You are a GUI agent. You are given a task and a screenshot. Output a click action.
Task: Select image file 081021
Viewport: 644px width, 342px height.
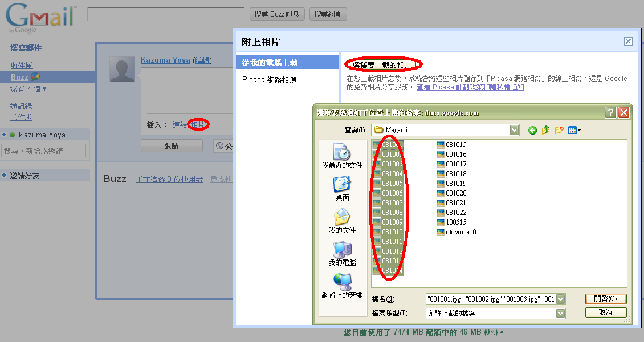(x=451, y=203)
